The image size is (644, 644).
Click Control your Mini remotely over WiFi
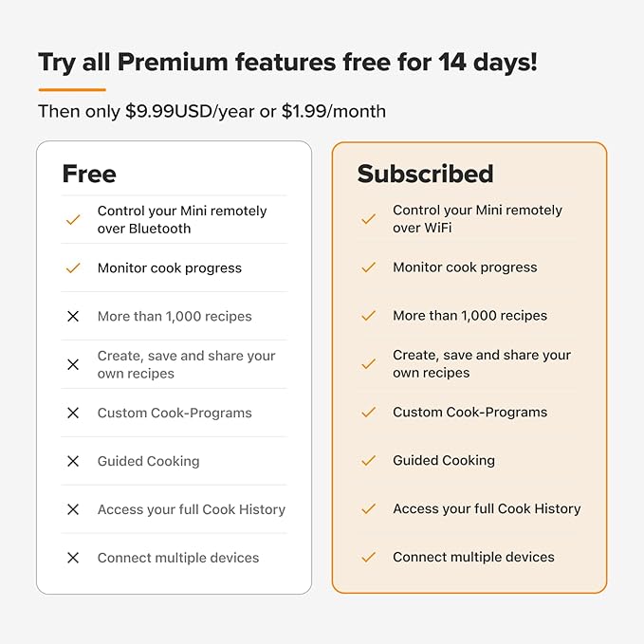(477, 219)
